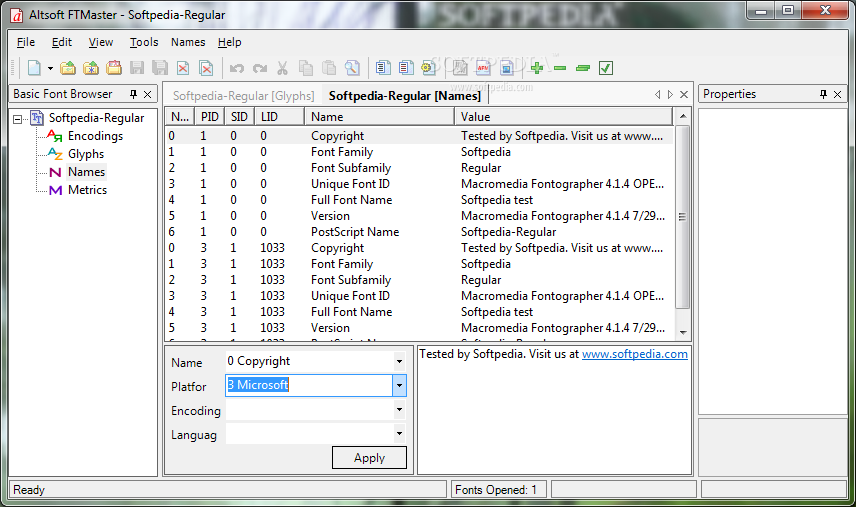Expand the Name dropdown showing 0 Copyright
Viewport: 856px width, 507px height.
[x=400, y=361]
